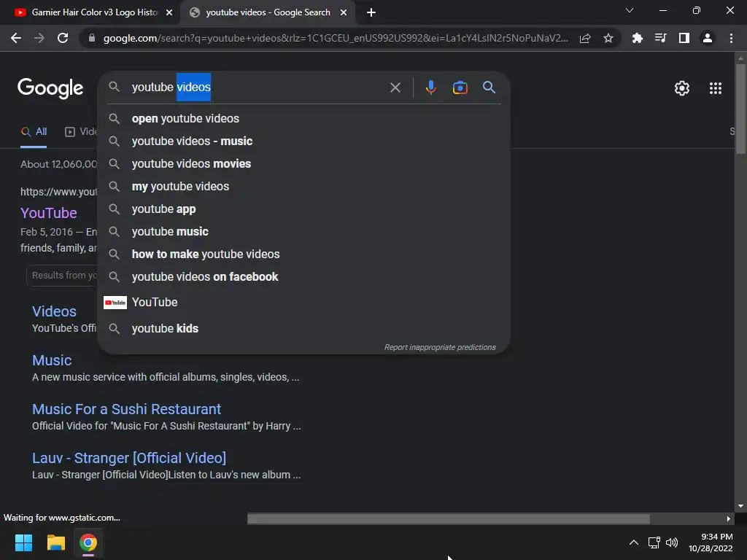Click the horizontal scrollbar right arrow
Screen dimensions: 747x560
[x=729, y=518]
